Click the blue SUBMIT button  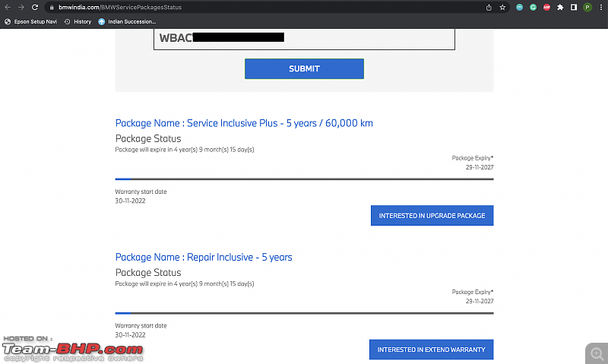(305, 68)
